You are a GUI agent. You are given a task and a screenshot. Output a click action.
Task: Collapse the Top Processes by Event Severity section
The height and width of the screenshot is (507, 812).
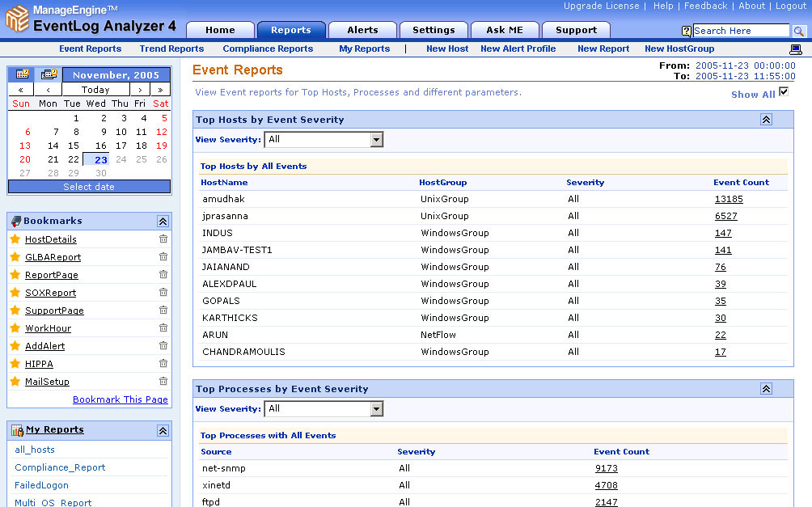pos(766,389)
